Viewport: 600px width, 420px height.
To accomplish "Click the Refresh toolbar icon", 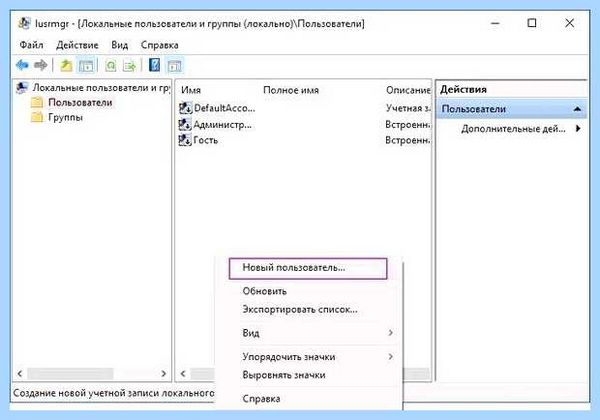I will tap(111, 66).
